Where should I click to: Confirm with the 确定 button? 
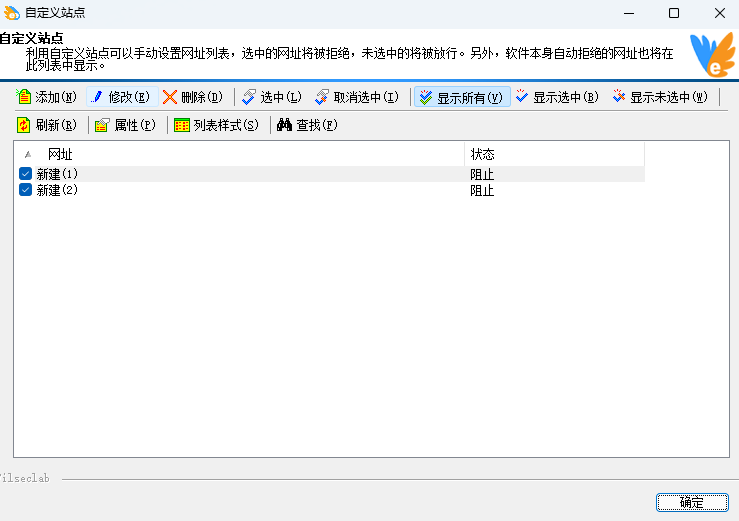[692, 502]
